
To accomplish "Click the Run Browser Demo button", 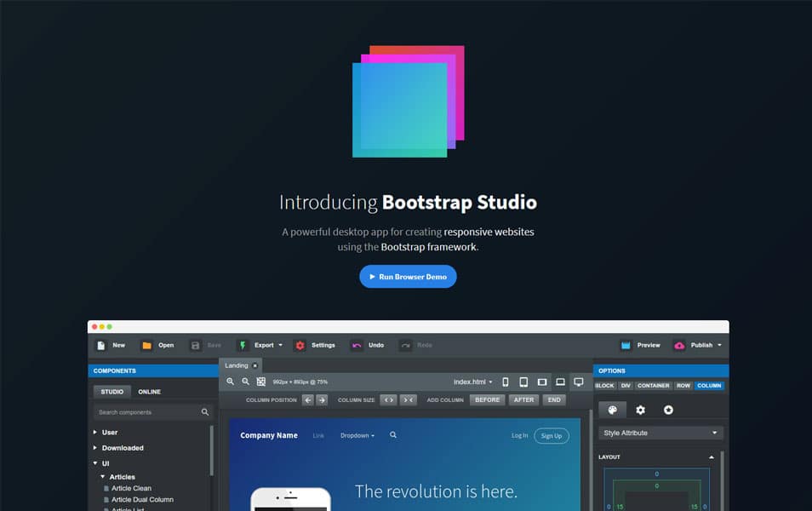I will (408, 277).
